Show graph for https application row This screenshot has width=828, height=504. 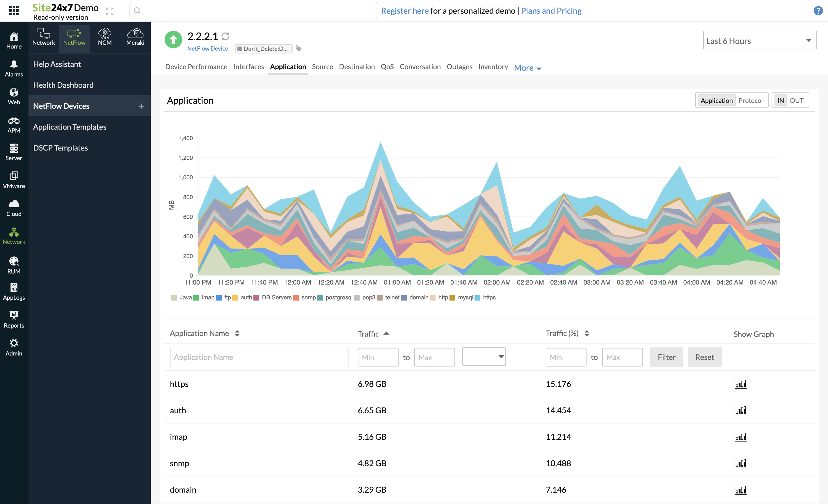(741, 384)
